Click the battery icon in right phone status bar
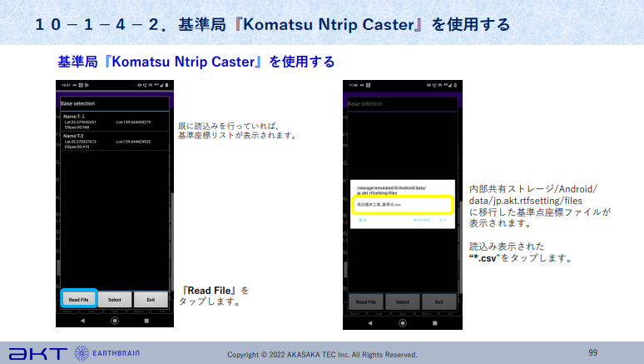Image resolution: width=644 pixels, height=364 pixels. click(455, 85)
